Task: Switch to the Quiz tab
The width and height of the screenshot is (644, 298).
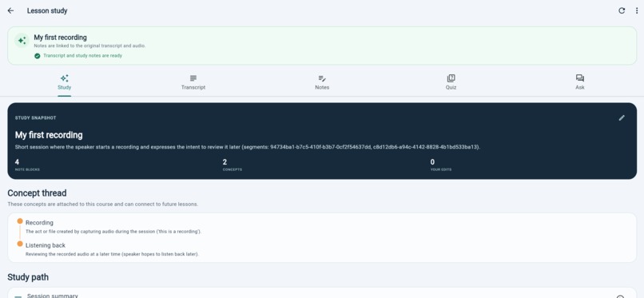Action: (x=451, y=82)
